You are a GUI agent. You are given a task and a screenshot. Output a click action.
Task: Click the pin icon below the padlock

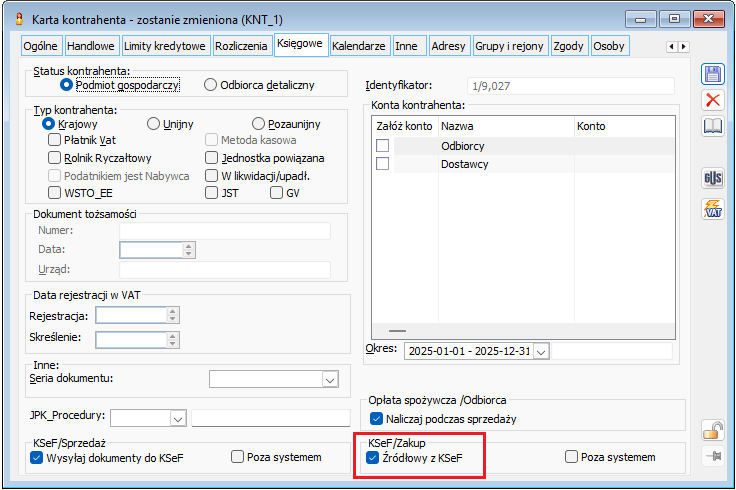pyautogui.click(x=712, y=456)
